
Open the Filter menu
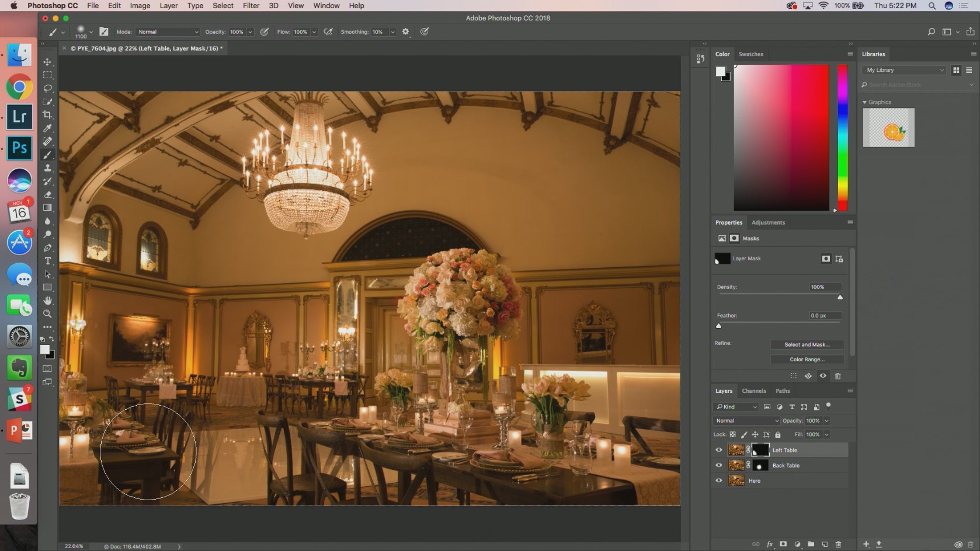point(251,5)
